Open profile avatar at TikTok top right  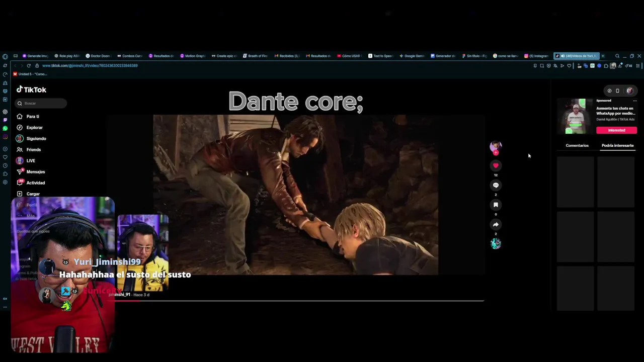629,91
